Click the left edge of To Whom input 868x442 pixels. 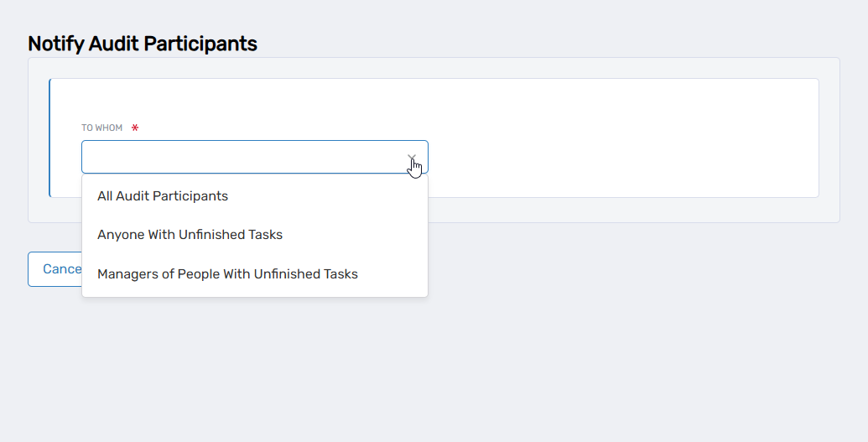tap(85, 157)
